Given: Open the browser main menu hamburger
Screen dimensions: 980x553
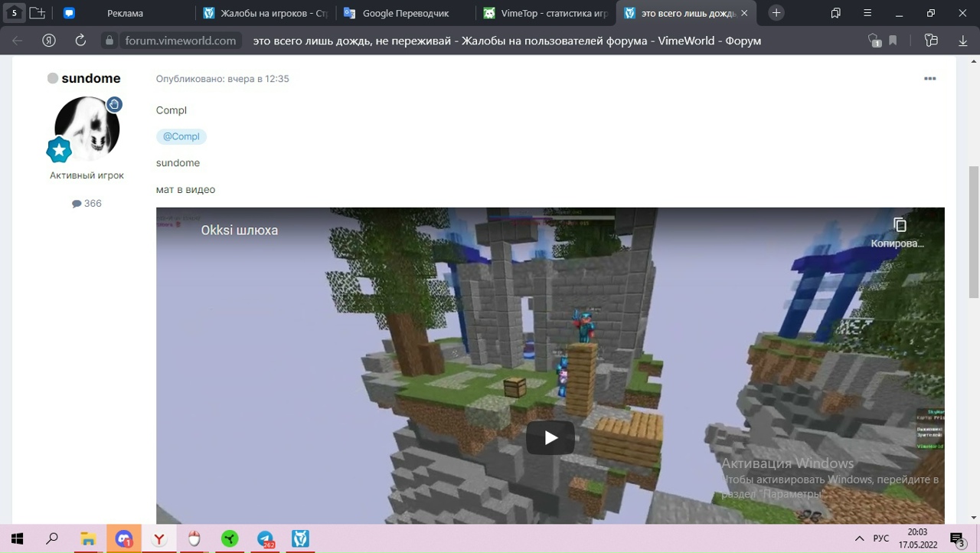Looking at the screenshot, I should [x=867, y=13].
